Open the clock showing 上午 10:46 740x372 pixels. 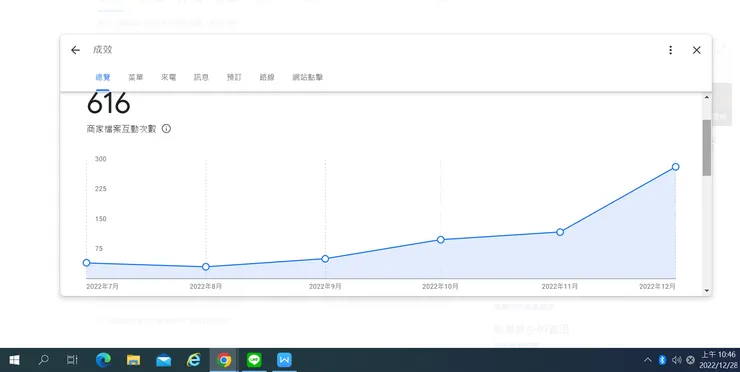pos(718,360)
